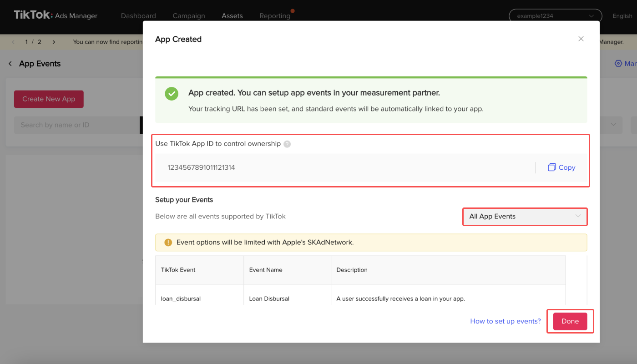The height and width of the screenshot is (364, 637).
Task: Close the App Created dialog
Action: point(581,39)
